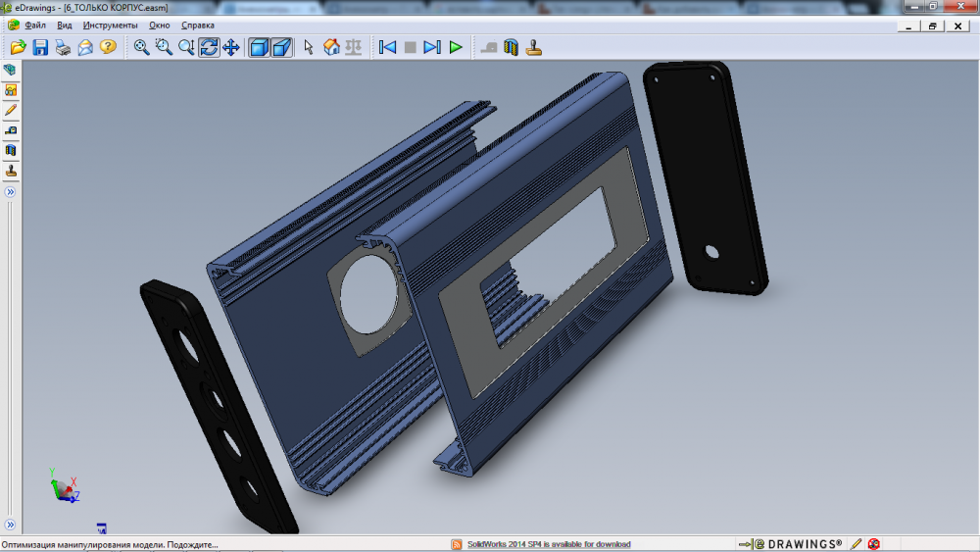The height and width of the screenshot is (552, 980).
Task: Play the animation with green arrow
Action: click(x=456, y=47)
